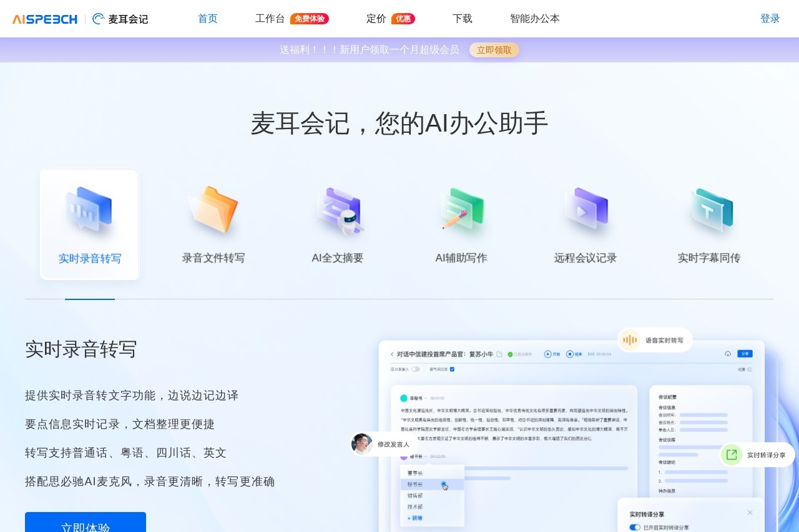This screenshot has height=532, width=799.
Task: Select 秘书长 from the speaker dropdown list
Action: tap(415, 483)
